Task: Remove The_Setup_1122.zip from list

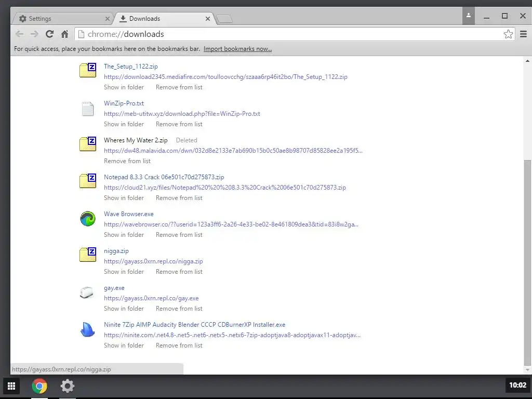Action: (179, 87)
